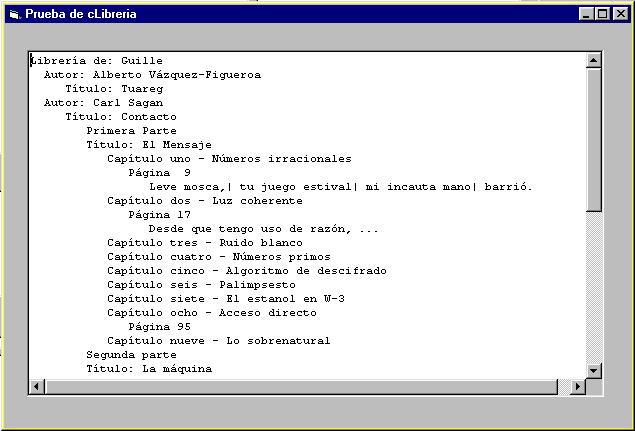Screen dimensions: 635x431
Task: Click the vertical scrollbar up arrow
Action: (594, 60)
